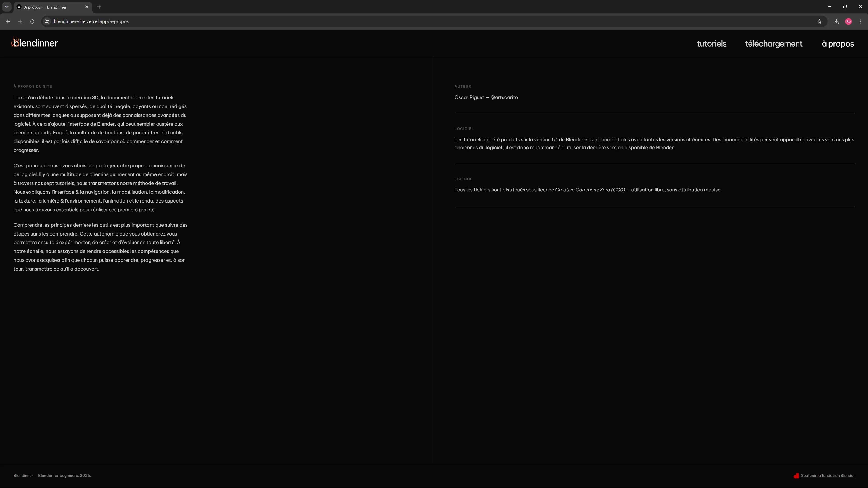This screenshot has height=488, width=868.
Task: Click the LOGICIEL section label
Action: [464, 129]
